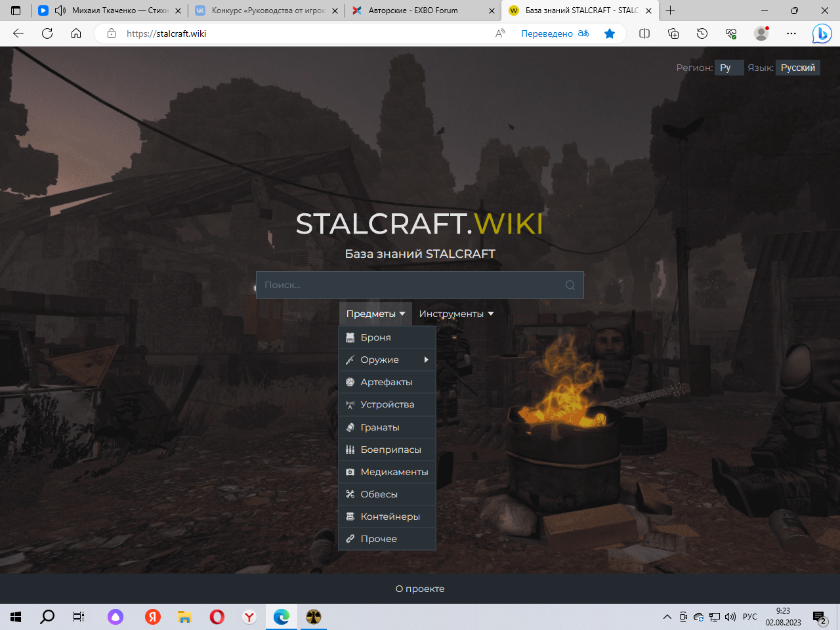Click the Обвесы attachments icon
840x630 pixels.
(350, 494)
